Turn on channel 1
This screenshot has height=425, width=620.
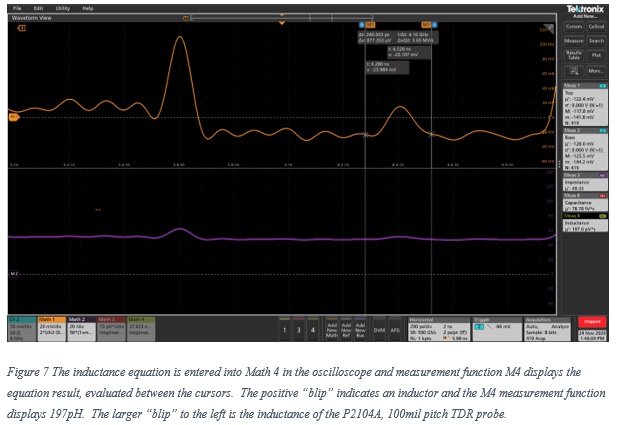click(284, 329)
